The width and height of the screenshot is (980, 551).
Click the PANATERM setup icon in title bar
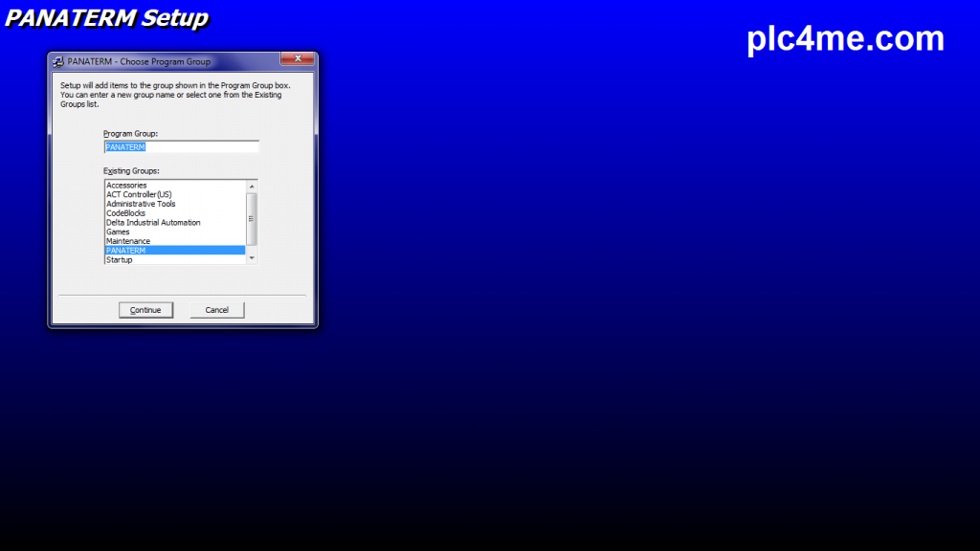[x=58, y=61]
